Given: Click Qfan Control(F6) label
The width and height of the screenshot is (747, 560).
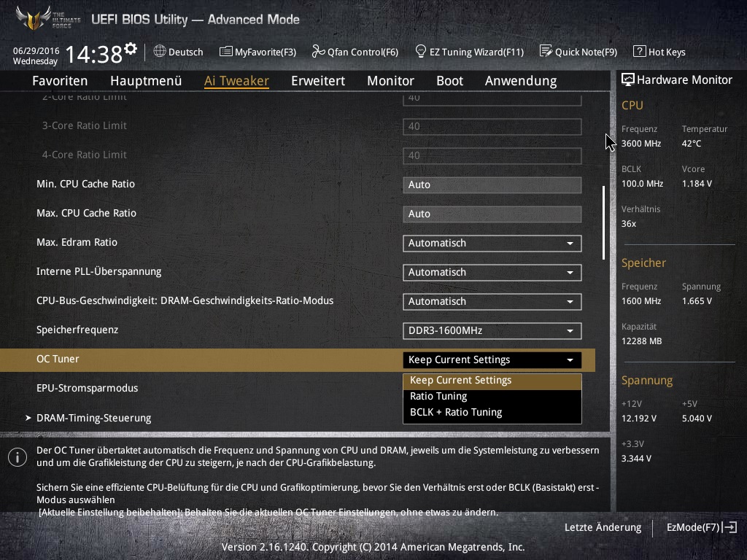Looking at the screenshot, I should (x=363, y=52).
